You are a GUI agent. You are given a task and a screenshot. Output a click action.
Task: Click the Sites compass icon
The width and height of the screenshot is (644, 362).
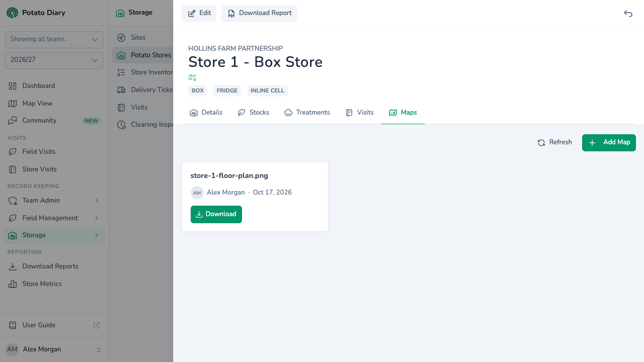[121, 38]
